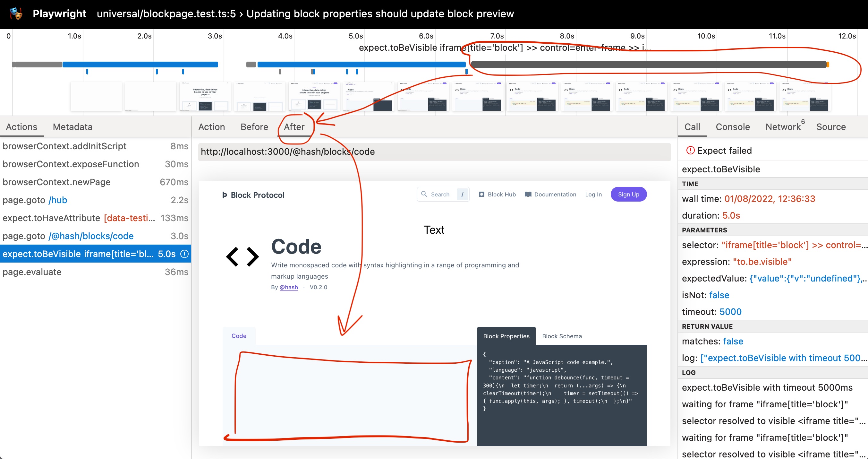Click the Log In link
This screenshot has width=868, height=459.
[x=593, y=194]
